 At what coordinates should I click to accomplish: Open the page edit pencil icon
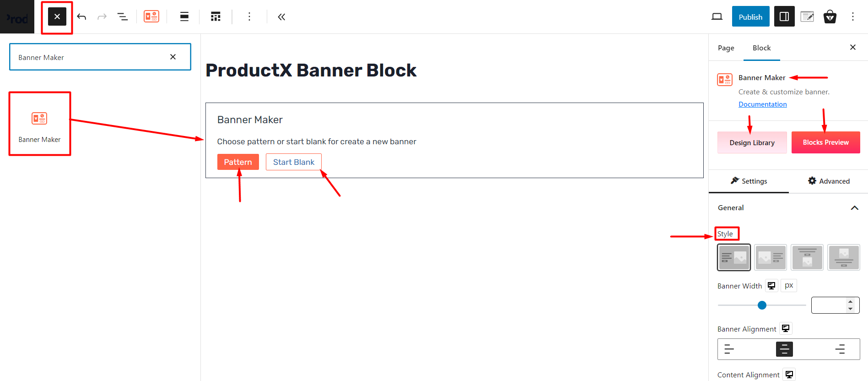pyautogui.click(x=807, y=17)
